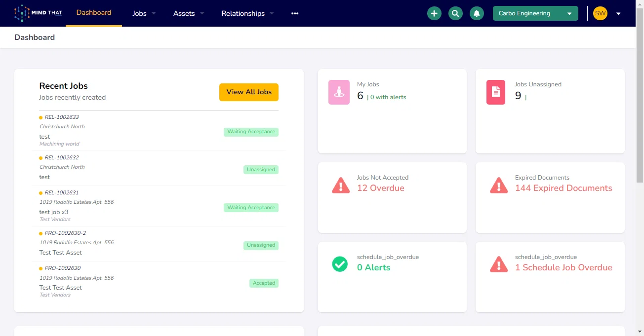
Task: Open search with the magnifier icon
Action: click(455, 13)
